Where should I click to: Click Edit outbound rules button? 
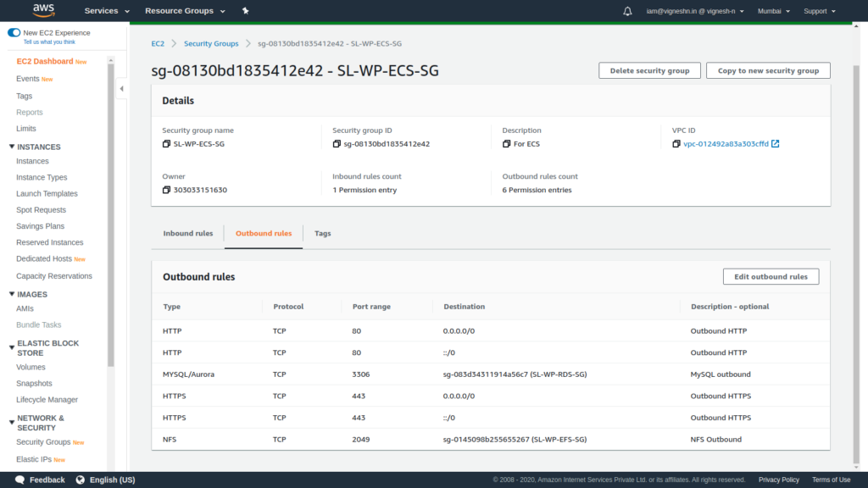click(771, 277)
